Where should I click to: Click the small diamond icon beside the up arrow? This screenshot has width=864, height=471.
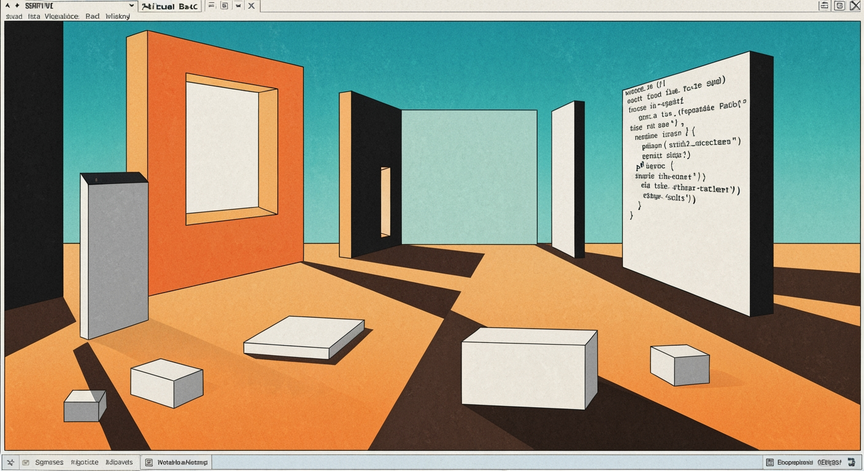click(x=17, y=6)
